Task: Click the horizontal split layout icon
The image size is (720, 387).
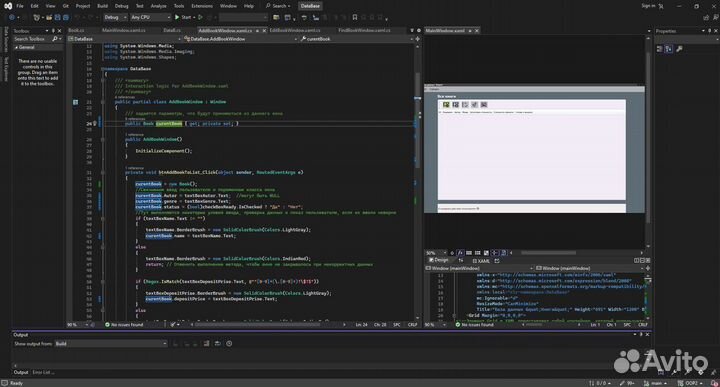Action: pyautogui.click(x=642, y=260)
